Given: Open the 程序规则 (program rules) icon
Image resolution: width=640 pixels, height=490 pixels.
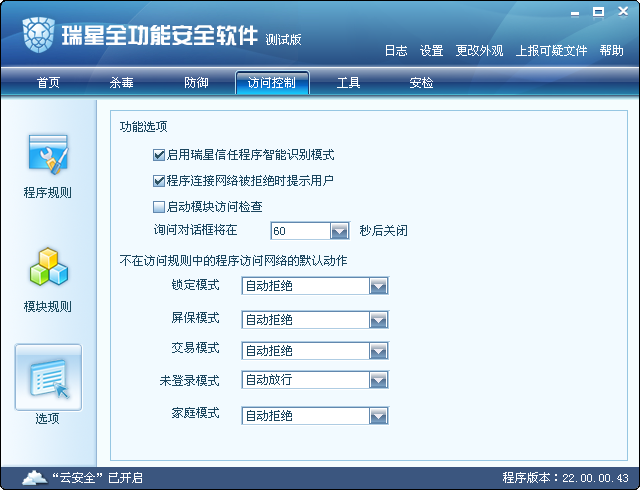Looking at the screenshot, I should [48, 155].
